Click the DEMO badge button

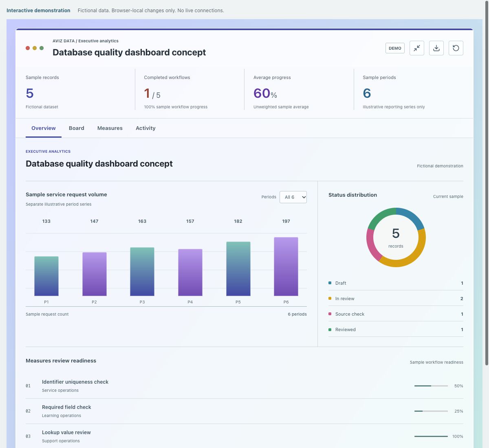pos(395,48)
